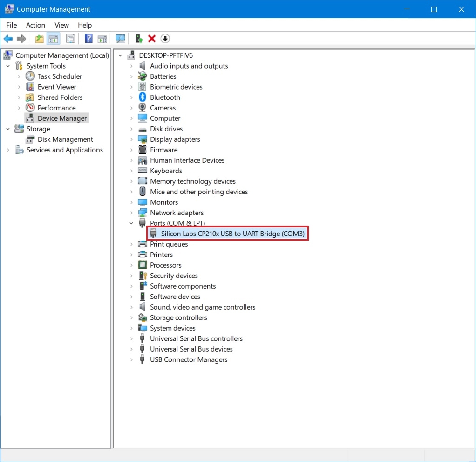Open the View menu
The image size is (476, 462).
coord(61,25)
